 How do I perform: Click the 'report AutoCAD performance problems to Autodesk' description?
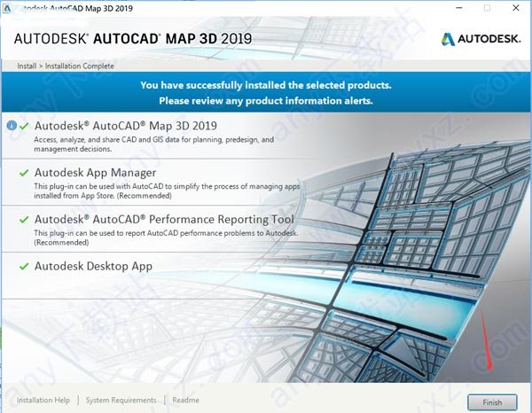pyautogui.click(x=166, y=238)
